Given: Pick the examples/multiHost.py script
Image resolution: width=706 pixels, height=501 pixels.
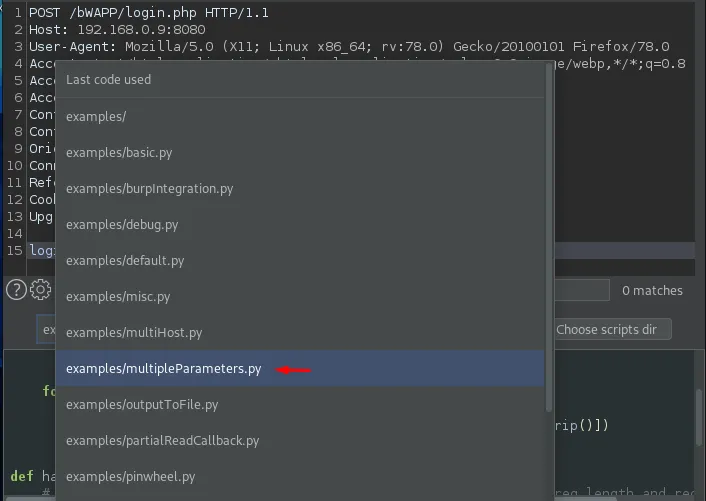Looking at the screenshot, I should click(x=134, y=333).
